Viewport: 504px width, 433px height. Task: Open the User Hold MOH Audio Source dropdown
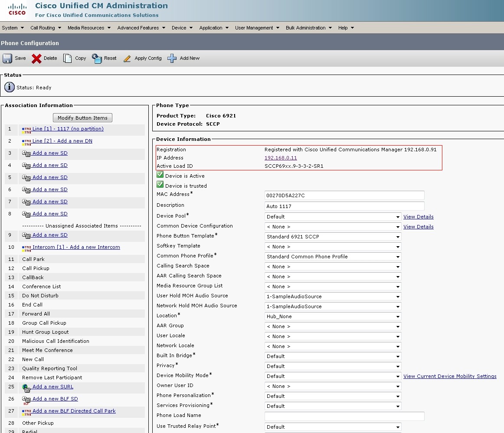click(333, 296)
